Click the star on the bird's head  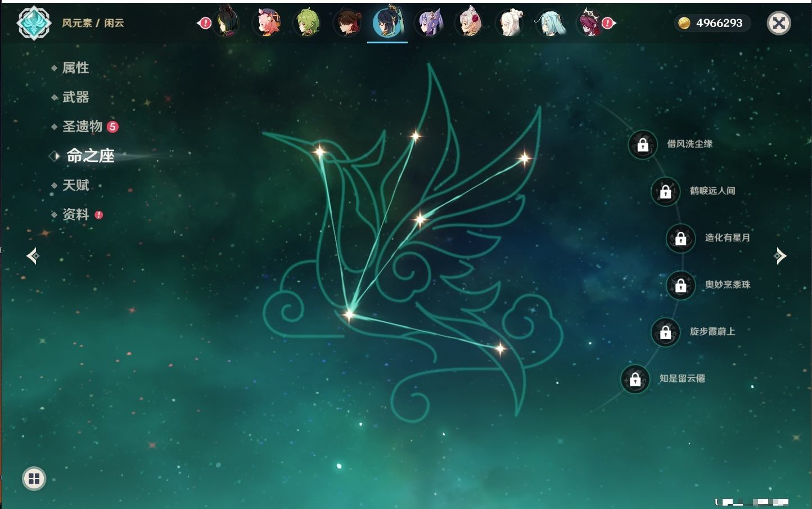pyautogui.click(x=319, y=151)
